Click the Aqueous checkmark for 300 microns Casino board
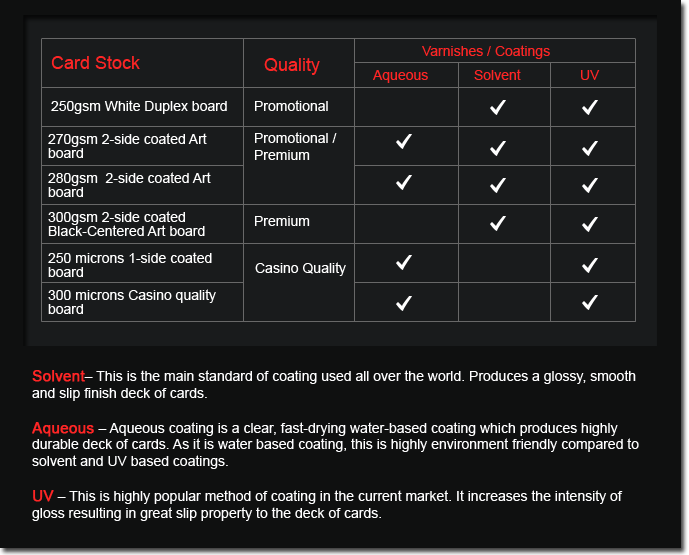The height and width of the screenshot is (555, 689). (x=404, y=301)
